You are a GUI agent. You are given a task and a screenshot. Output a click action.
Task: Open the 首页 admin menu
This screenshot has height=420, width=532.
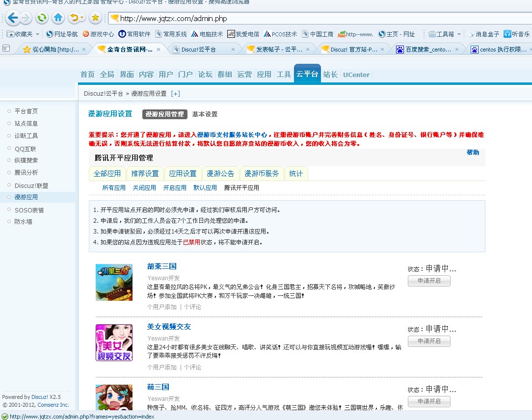(87, 74)
